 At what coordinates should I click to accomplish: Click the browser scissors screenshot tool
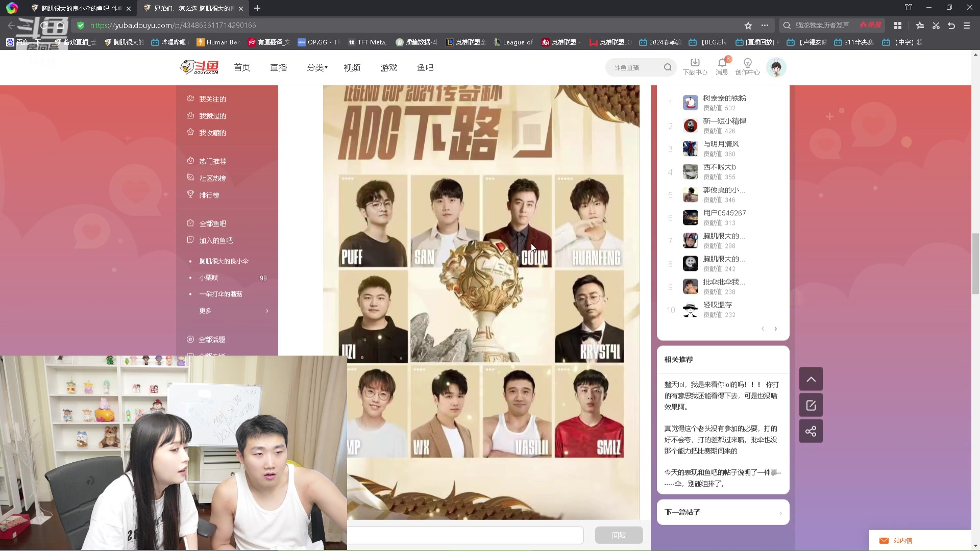[x=936, y=26]
